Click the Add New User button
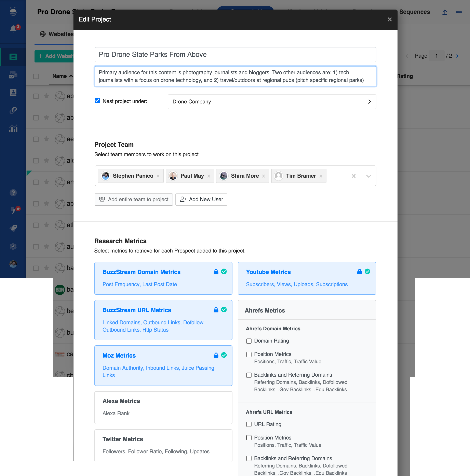Viewport: 470px width, 476px height. 201,199
